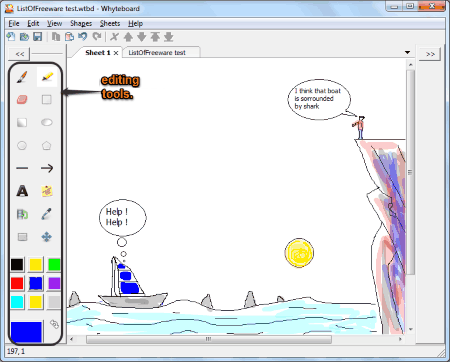Image resolution: width=450 pixels, height=362 pixels.
Task: Select the Pen brush tool
Action: pos(22,77)
